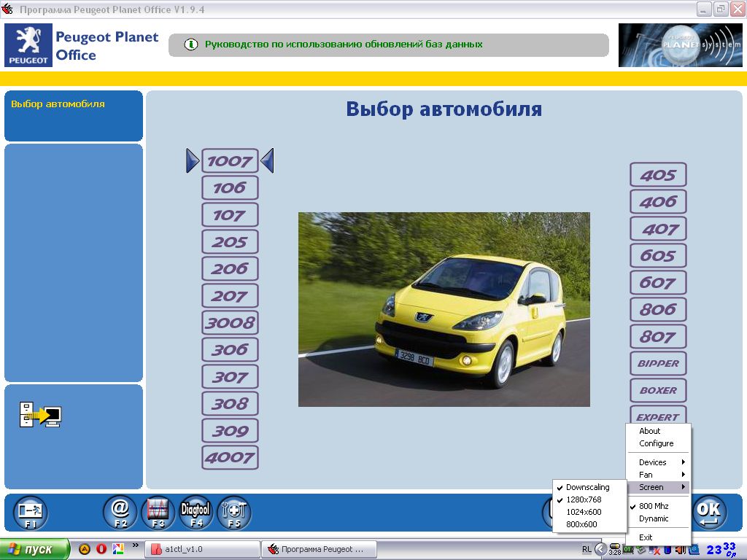Open the F3 oscilloscope graph tool

[158, 513]
